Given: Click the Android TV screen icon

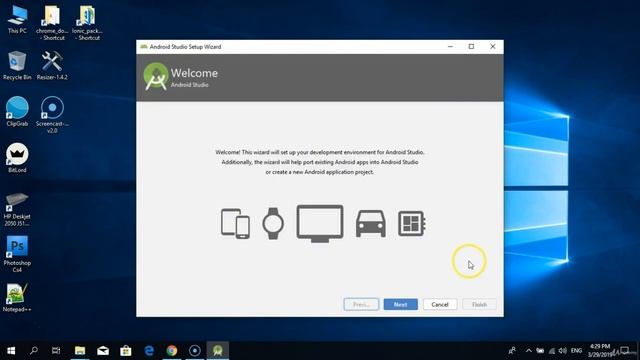Looking at the screenshot, I should pyautogui.click(x=320, y=223).
